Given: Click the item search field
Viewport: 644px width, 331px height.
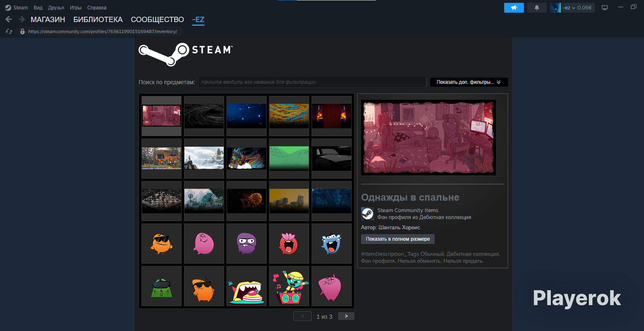Looking at the screenshot, I should (x=313, y=82).
